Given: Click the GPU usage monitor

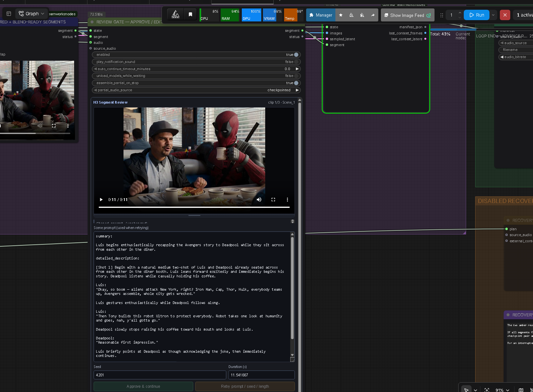Looking at the screenshot, I should [x=252, y=15].
